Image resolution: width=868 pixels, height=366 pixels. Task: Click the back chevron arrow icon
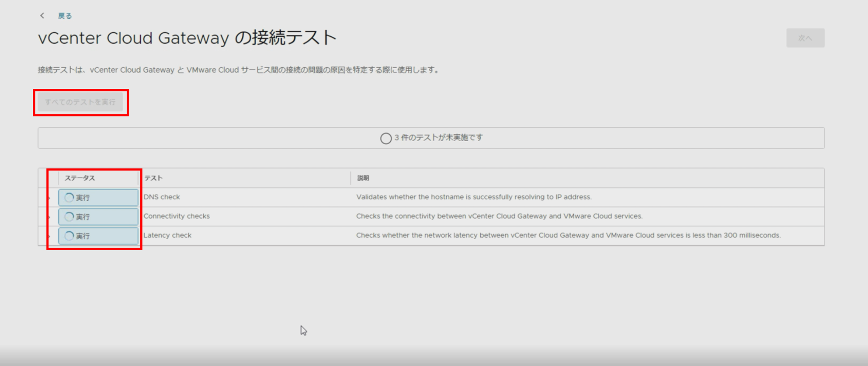[x=42, y=16]
